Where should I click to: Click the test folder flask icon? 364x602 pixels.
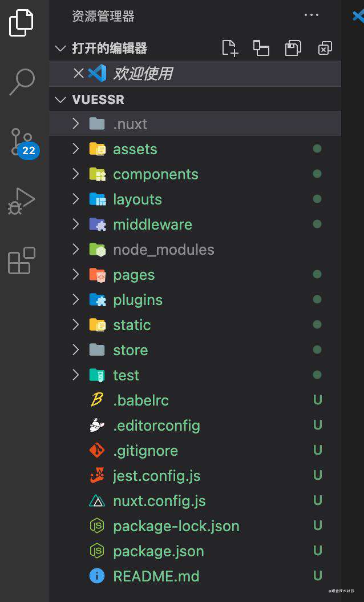coord(98,375)
